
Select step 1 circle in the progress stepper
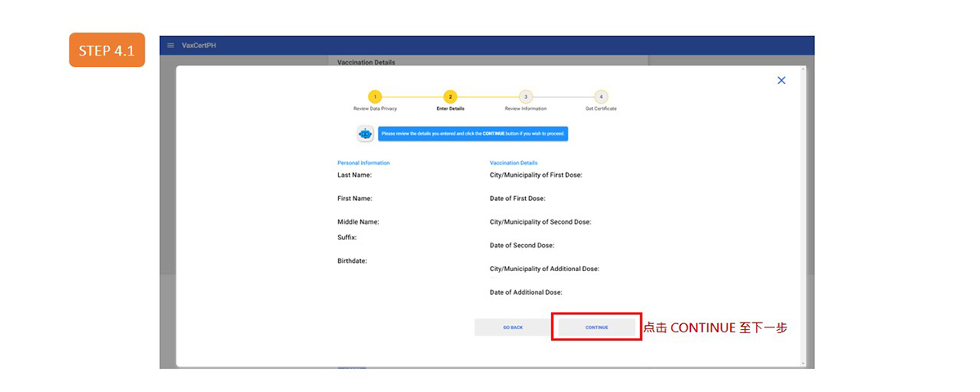(x=375, y=97)
